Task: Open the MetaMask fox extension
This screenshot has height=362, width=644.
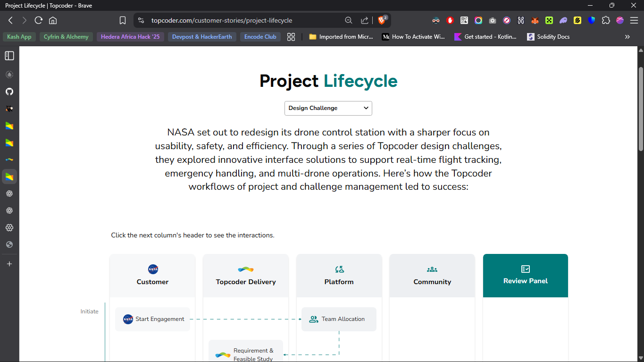Action: (535, 20)
